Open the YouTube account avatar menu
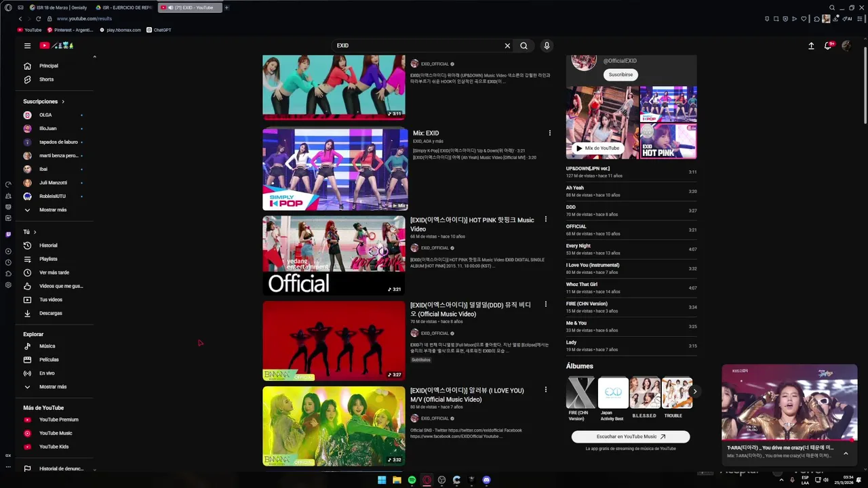 click(x=846, y=45)
